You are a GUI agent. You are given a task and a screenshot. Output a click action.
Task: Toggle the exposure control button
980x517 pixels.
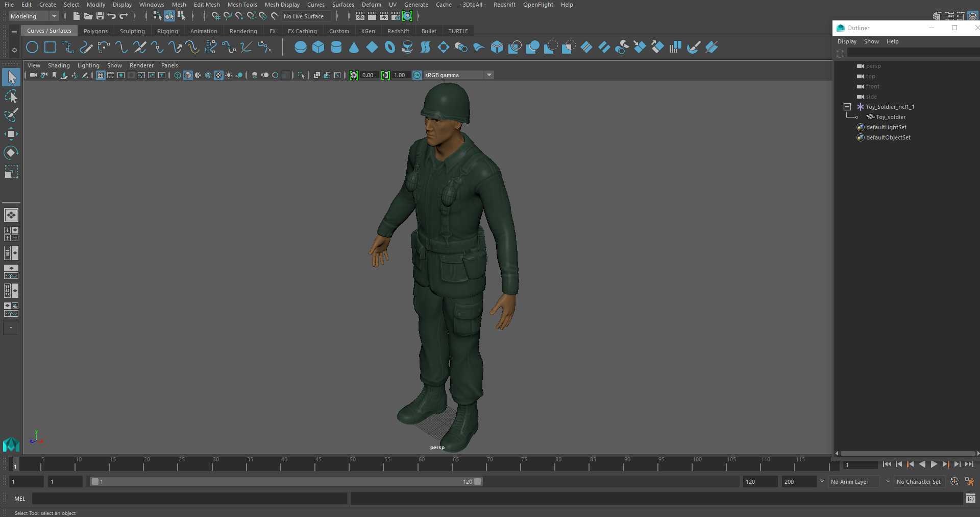[x=354, y=75]
